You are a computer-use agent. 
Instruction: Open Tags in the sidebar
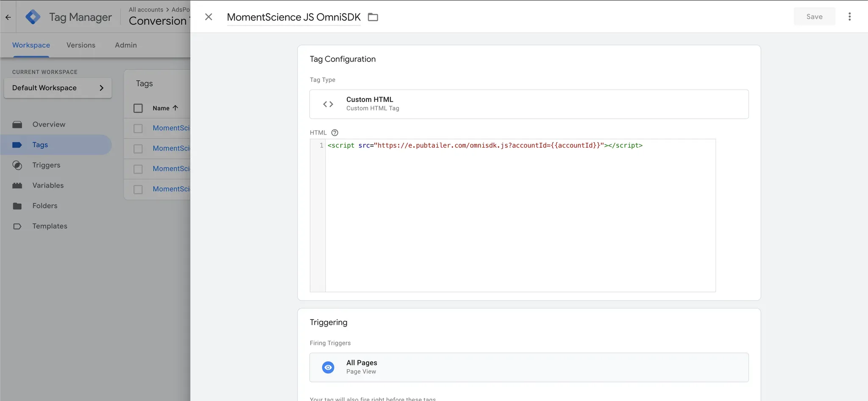56,145
